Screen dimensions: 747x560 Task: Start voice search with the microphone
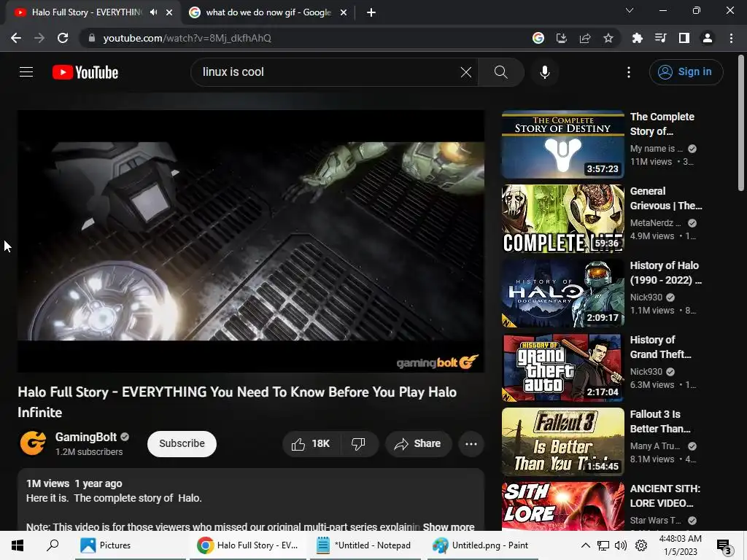[x=544, y=72]
